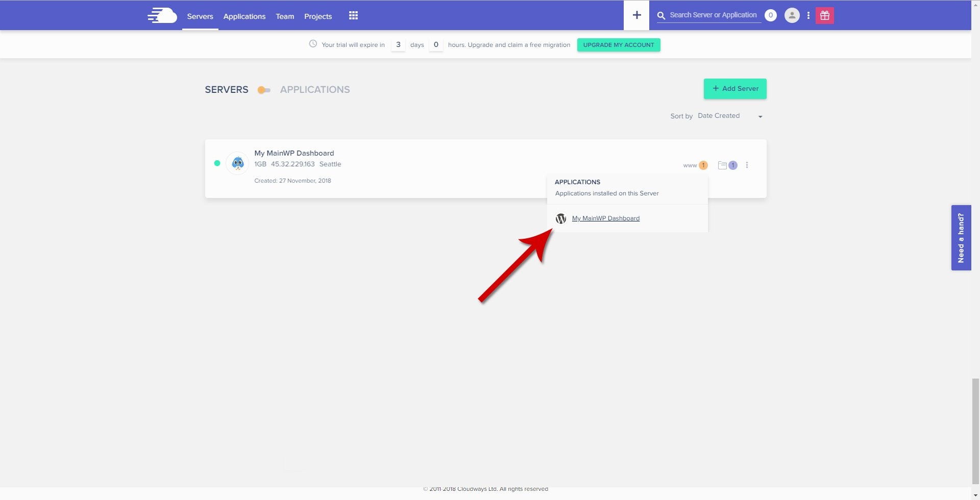This screenshot has width=980, height=500.
Task: Switch the toggle from Servers to Applications
Action: (263, 90)
